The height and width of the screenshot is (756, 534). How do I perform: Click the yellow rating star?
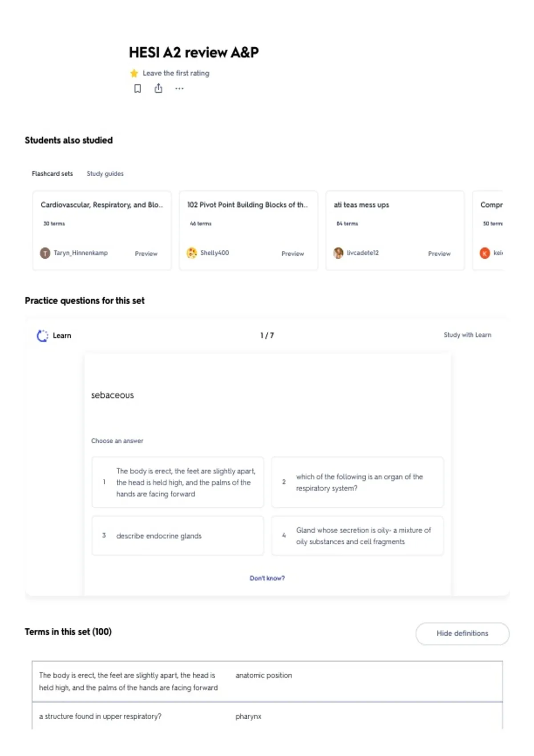pos(134,73)
